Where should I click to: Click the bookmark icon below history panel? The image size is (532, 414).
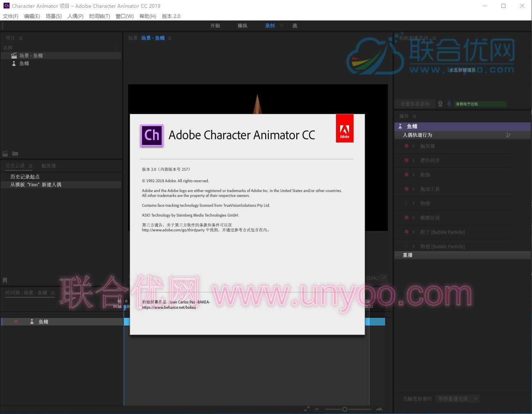(5, 281)
